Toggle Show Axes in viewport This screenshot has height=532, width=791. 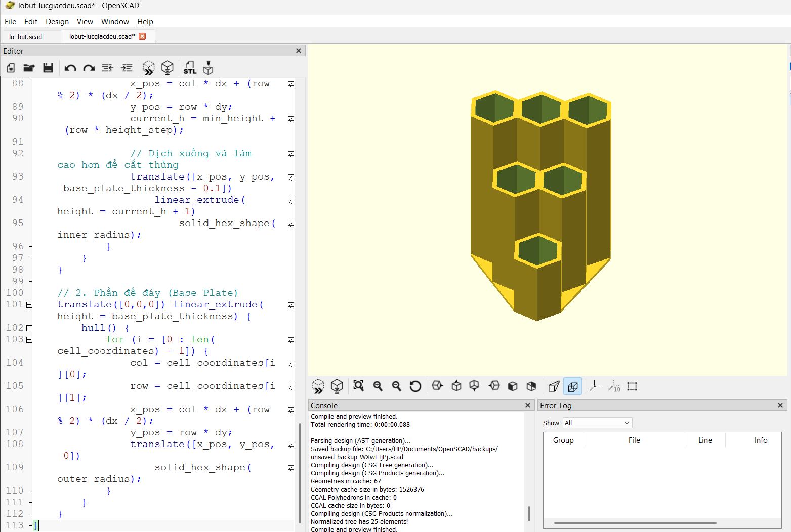596,386
